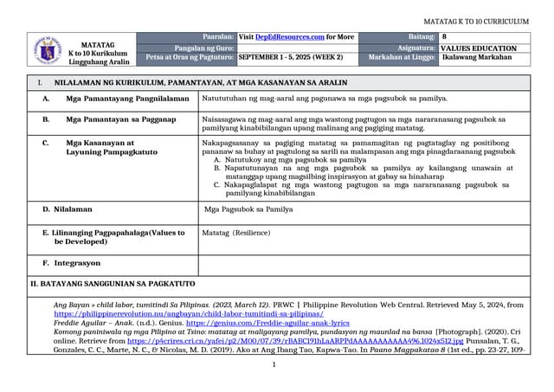Click the DepEd MATATAG seal logo
This screenshot has height=392, width=554.
[x=51, y=50]
